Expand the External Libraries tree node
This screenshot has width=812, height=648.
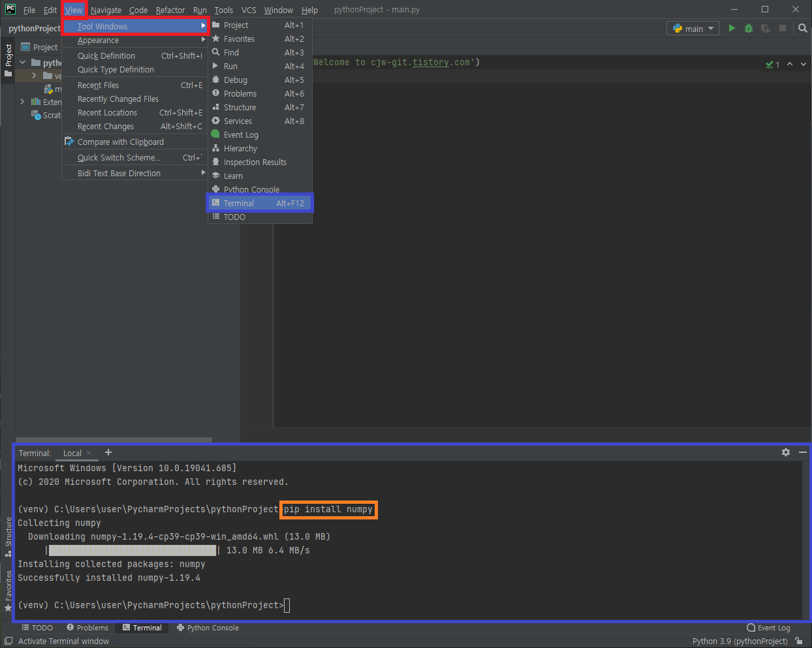point(23,102)
